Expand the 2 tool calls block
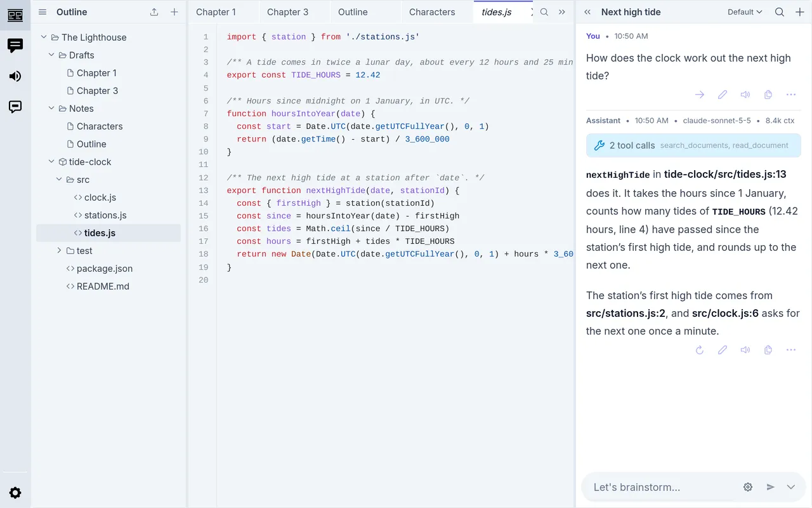 coord(693,145)
